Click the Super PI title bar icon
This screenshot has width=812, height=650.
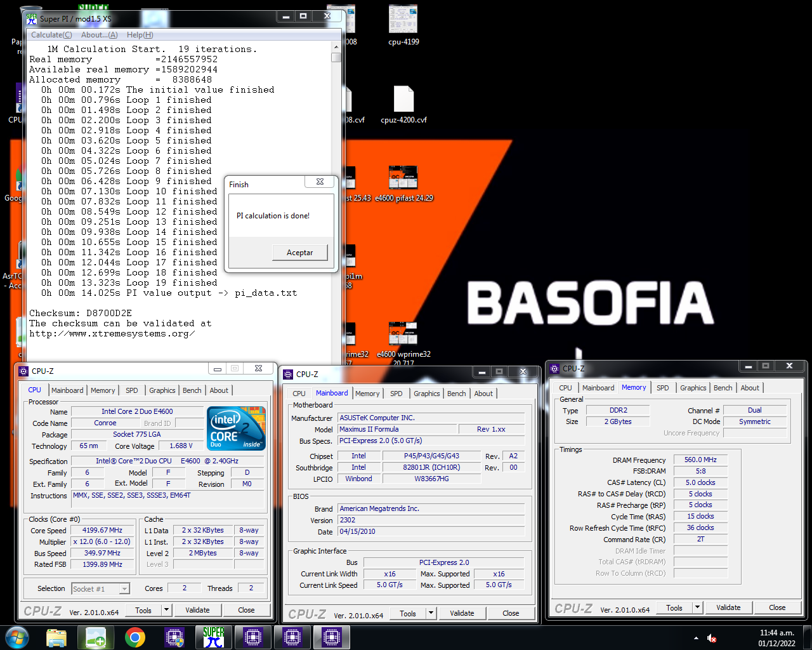(32, 18)
